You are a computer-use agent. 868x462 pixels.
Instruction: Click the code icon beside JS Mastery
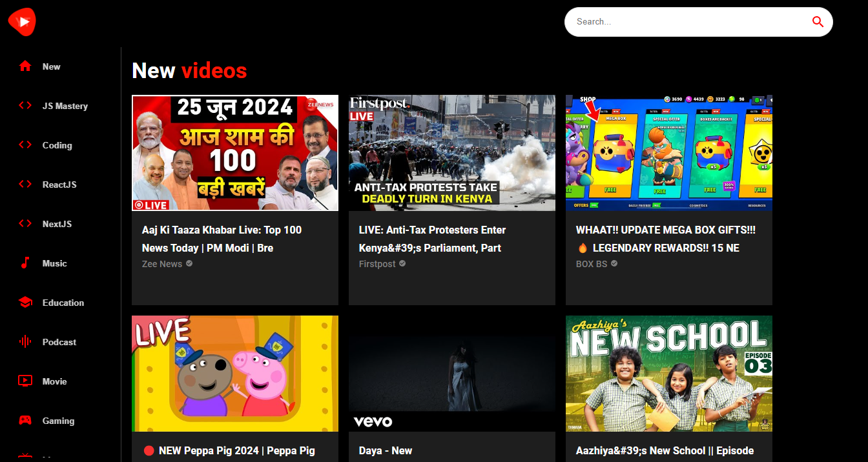click(x=25, y=106)
